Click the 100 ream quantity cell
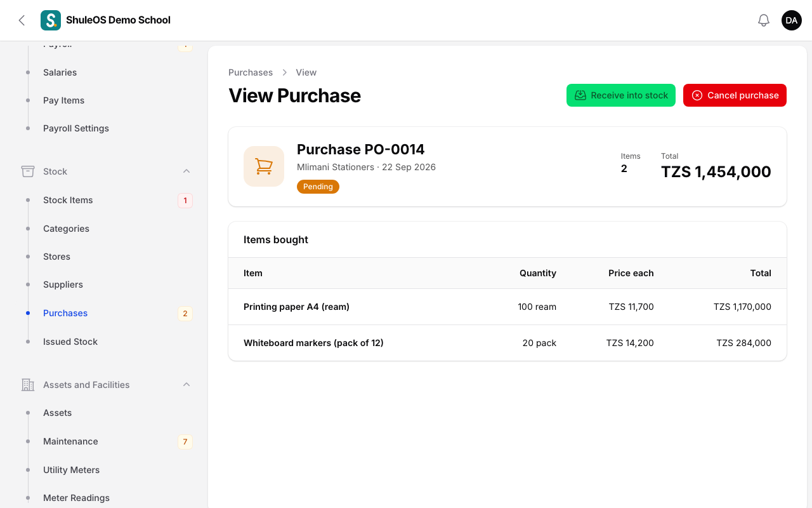 click(x=537, y=307)
